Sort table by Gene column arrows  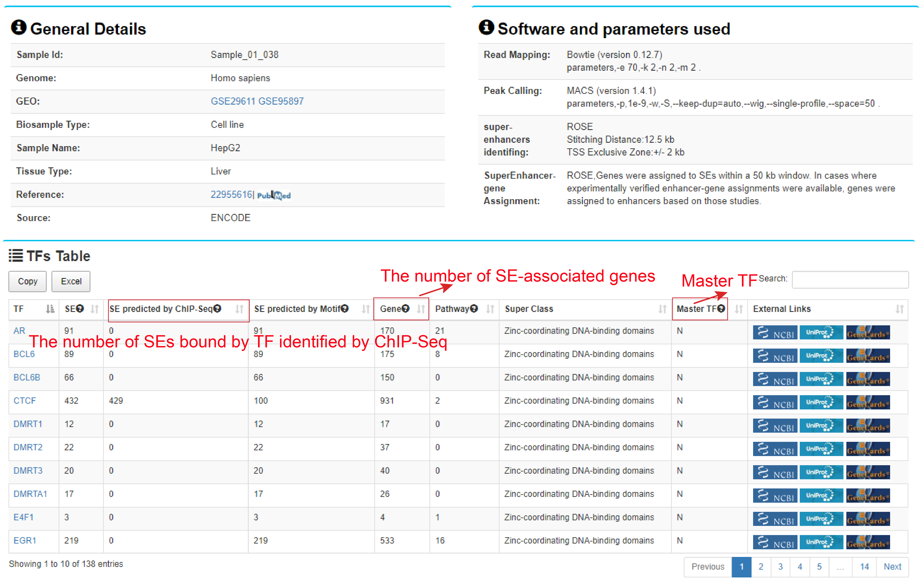pyautogui.click(x=421, y=309)
